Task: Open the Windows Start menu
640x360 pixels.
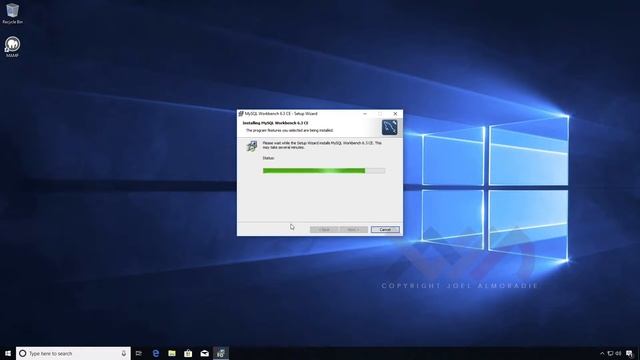Action: tap(8, 353)
